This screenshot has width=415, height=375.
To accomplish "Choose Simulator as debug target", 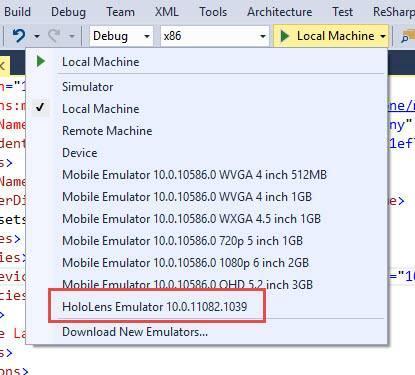I will (x=88, y=87).
